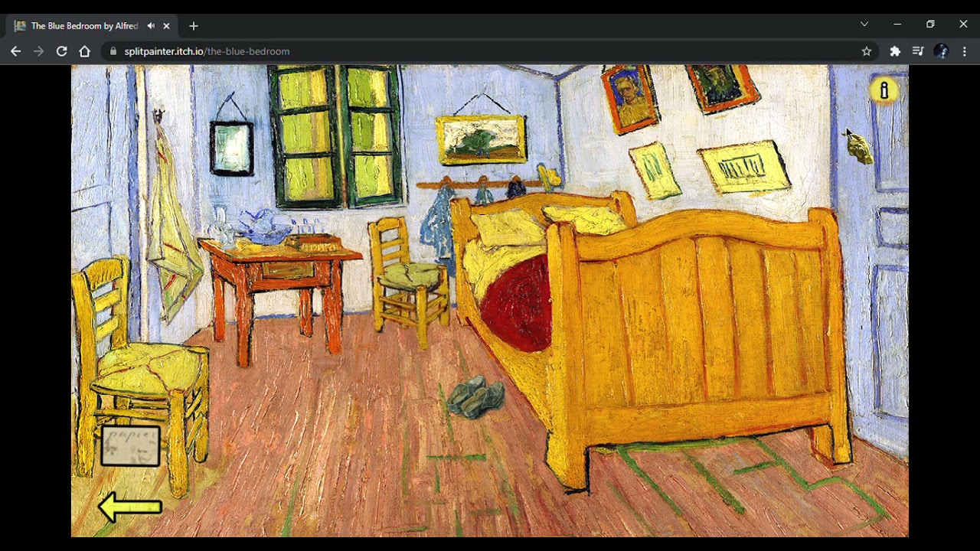Open the Chrome profile avatar

(941, 51)
